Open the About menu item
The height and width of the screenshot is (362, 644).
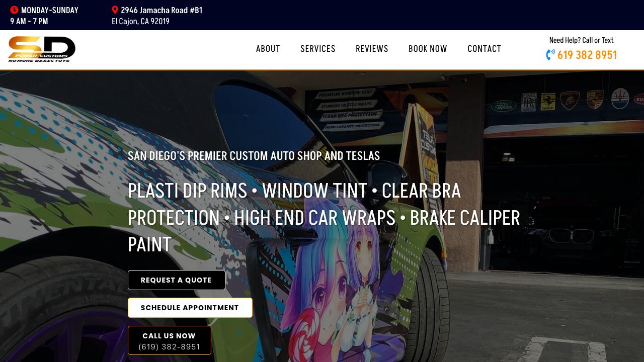268,49
